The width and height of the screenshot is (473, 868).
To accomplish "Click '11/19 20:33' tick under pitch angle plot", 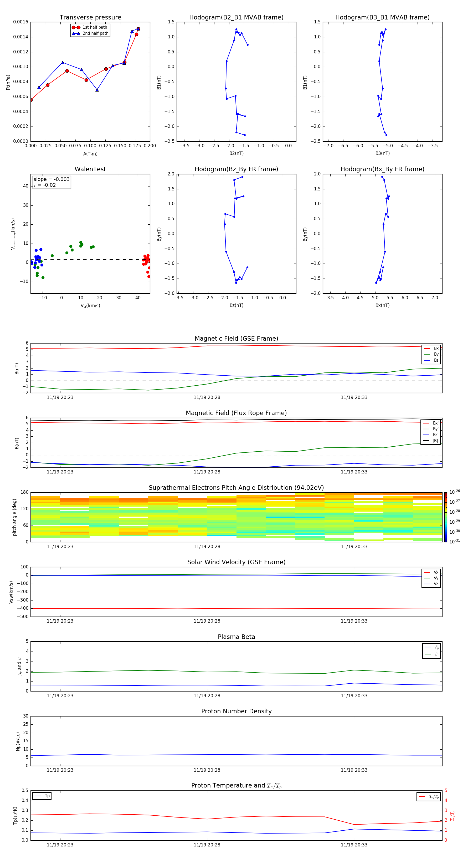I will (354, 547).
